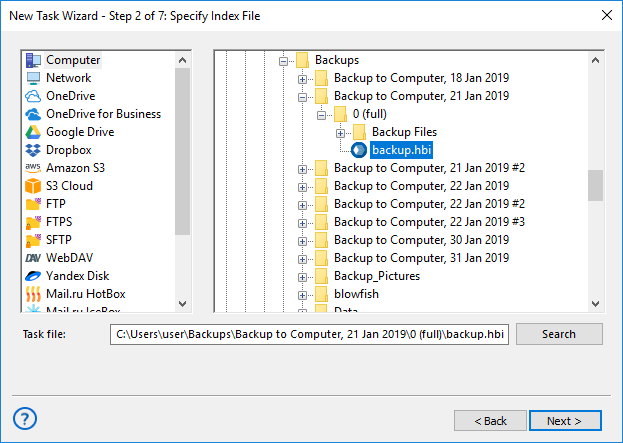The image size is (623, 443).
Task: Choose the FTPS locked folder icon
Action: [x=33, y=222]
